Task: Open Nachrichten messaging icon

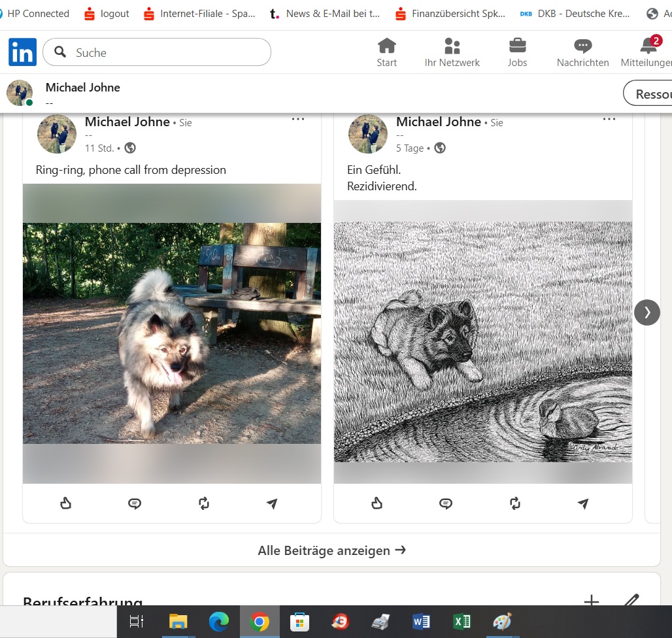Action: pos(582,52)
